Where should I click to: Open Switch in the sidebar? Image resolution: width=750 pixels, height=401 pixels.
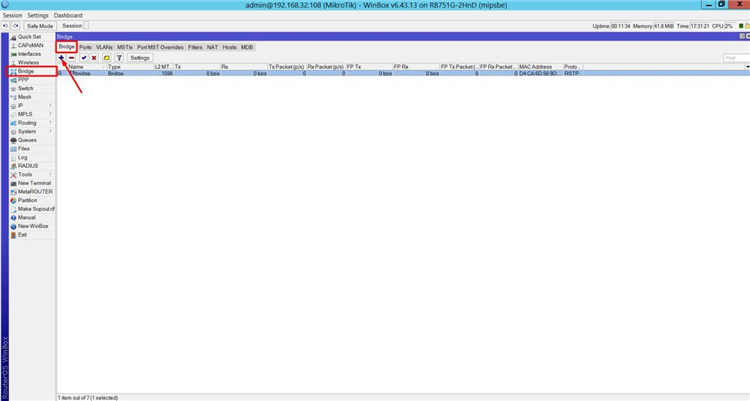tap(25, 89)
